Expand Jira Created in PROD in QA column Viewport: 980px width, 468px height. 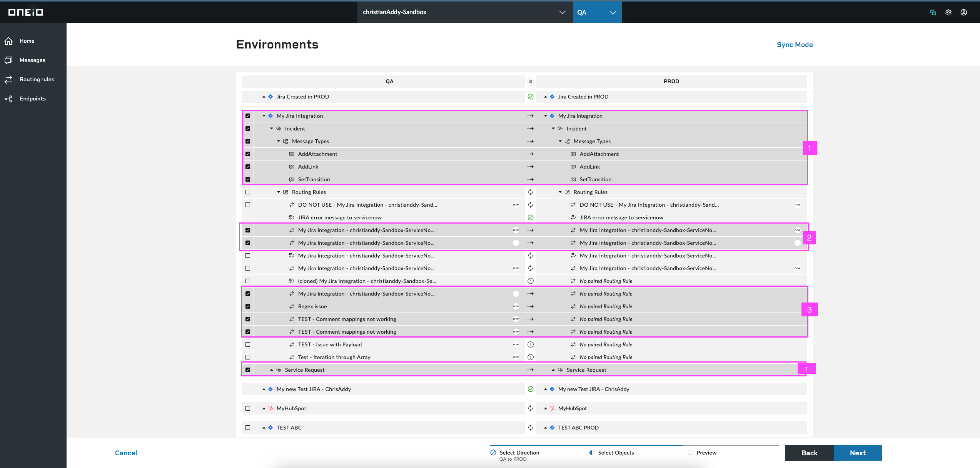(264, 97)
